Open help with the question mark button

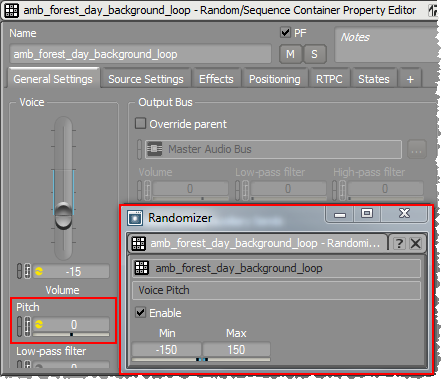click(399, 243)
